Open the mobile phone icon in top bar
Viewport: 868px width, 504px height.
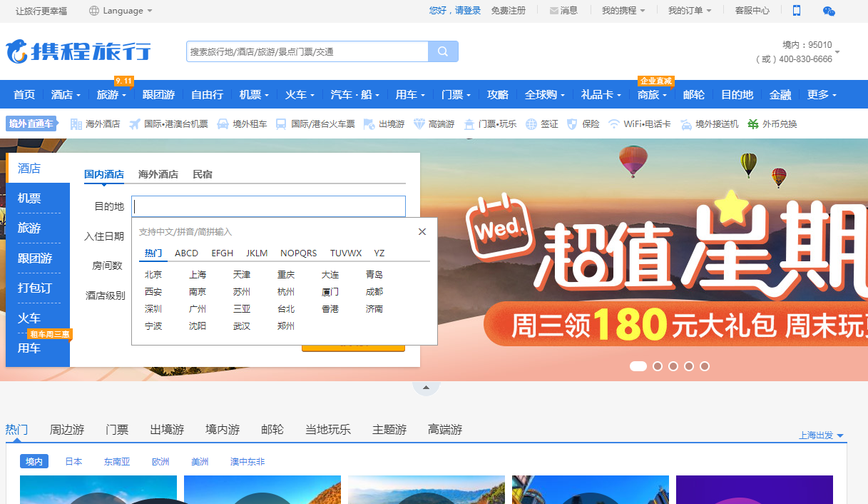(x=797, y=11)
